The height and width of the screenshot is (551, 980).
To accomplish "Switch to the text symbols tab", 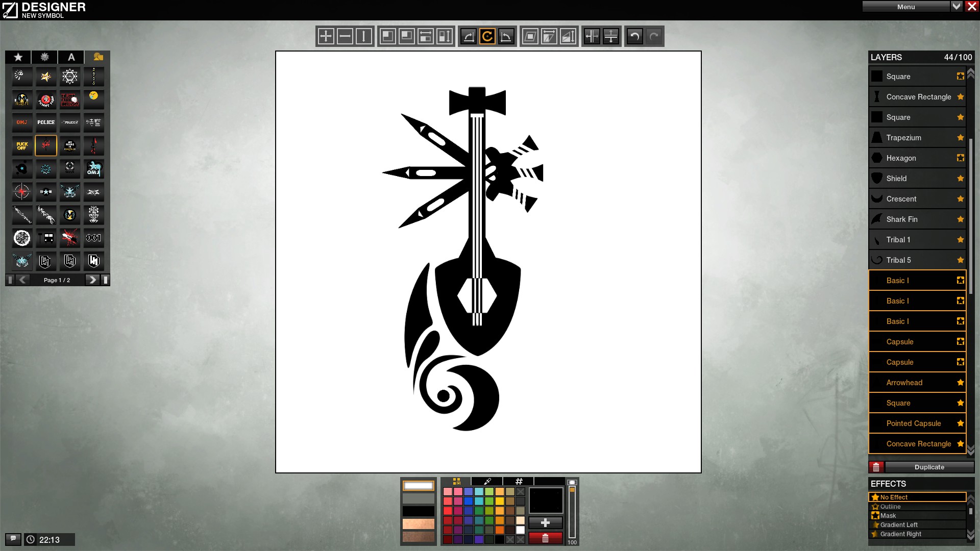I will pyautogui.click(x=71, y=57).
